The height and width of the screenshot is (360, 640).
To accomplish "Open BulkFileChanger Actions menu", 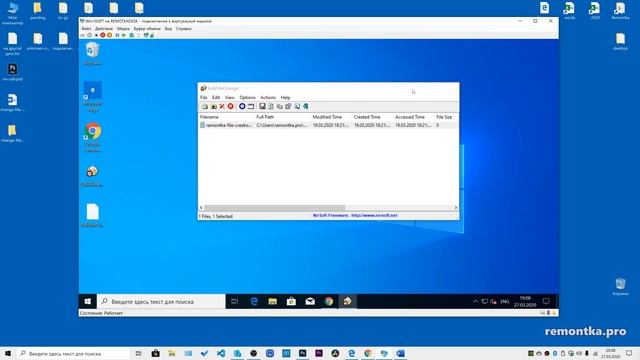I will coord(268,98).
